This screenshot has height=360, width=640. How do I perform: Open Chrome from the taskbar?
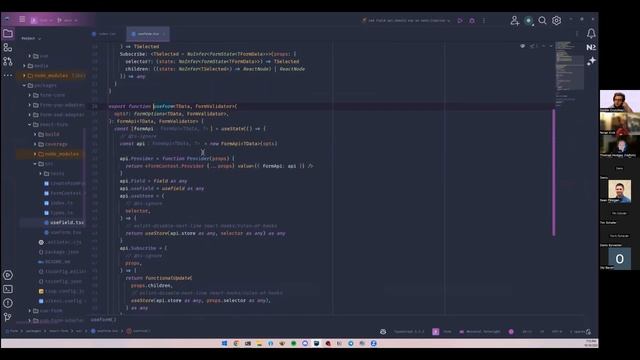pos(236,343)
